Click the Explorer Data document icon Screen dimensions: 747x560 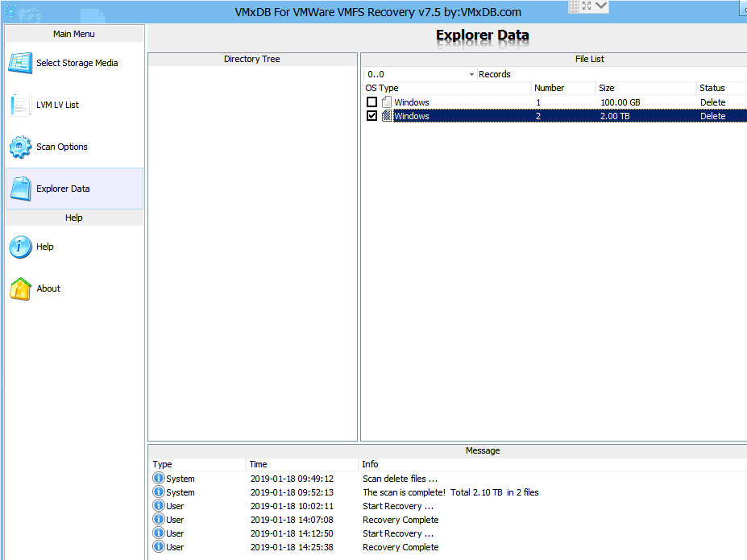click(20, 189)
